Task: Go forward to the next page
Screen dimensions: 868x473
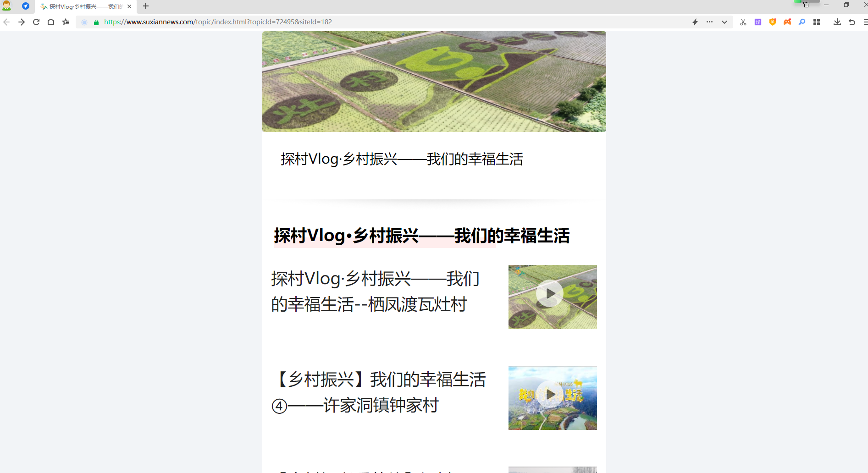Action: pos(22,22)
